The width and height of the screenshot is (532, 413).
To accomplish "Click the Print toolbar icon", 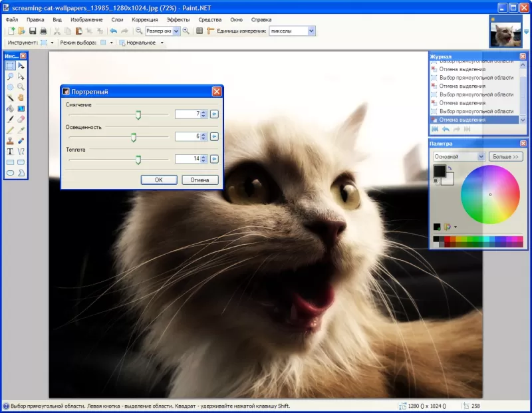I will pyautogui.click(x=43, y=31).
